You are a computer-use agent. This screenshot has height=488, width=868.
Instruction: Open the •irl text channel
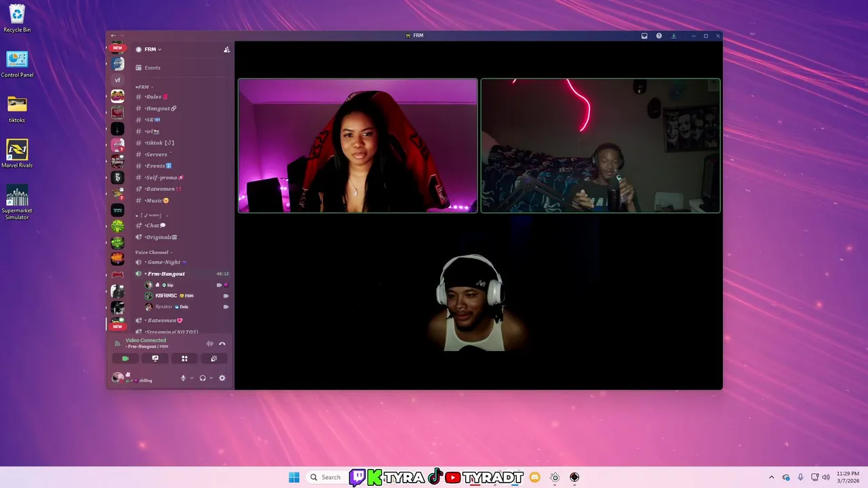(182, 131)
